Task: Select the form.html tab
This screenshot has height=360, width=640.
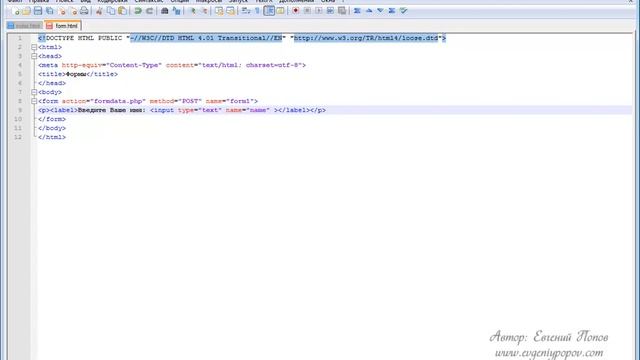Action: coord(63,26)
